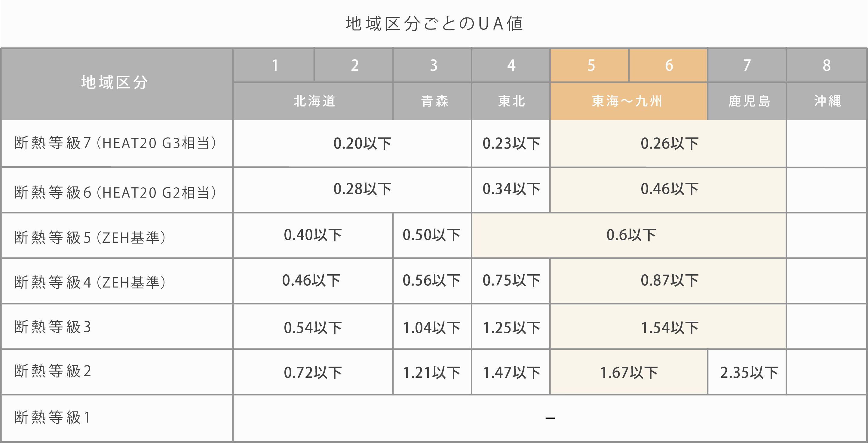Click highlighted region header 5
868x443 pixels.
click(590, 65)
